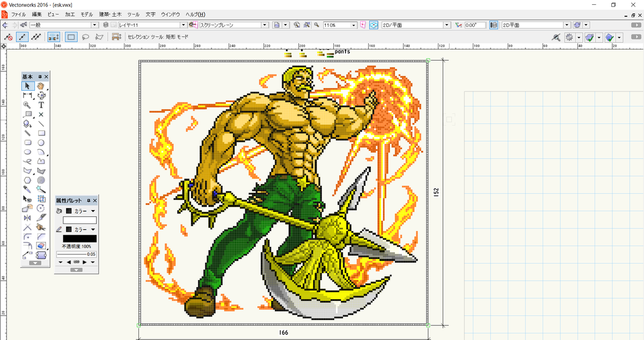Choose the Dimension tool in Basic palette
The width and height of the screenshot is (644, 340).
point(27,96)
